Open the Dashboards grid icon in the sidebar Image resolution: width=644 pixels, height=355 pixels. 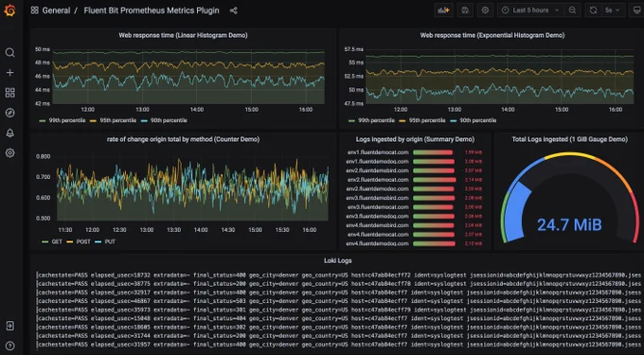[x=9, y=93]
